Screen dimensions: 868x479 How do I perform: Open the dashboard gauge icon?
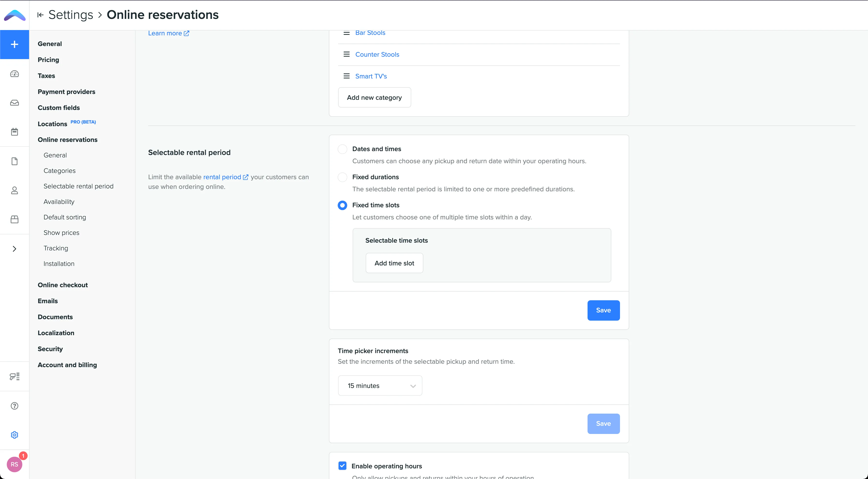(15, 74)
